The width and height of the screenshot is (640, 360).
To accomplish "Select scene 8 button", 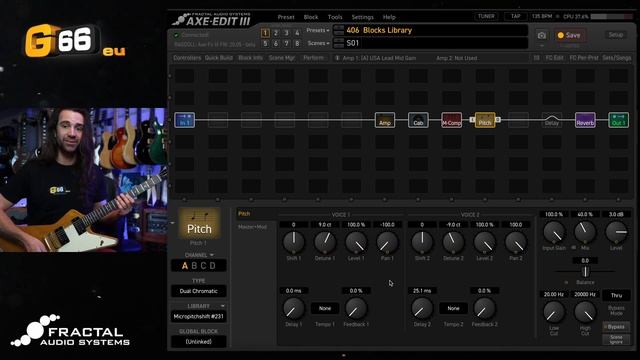I will click(297, 43).
